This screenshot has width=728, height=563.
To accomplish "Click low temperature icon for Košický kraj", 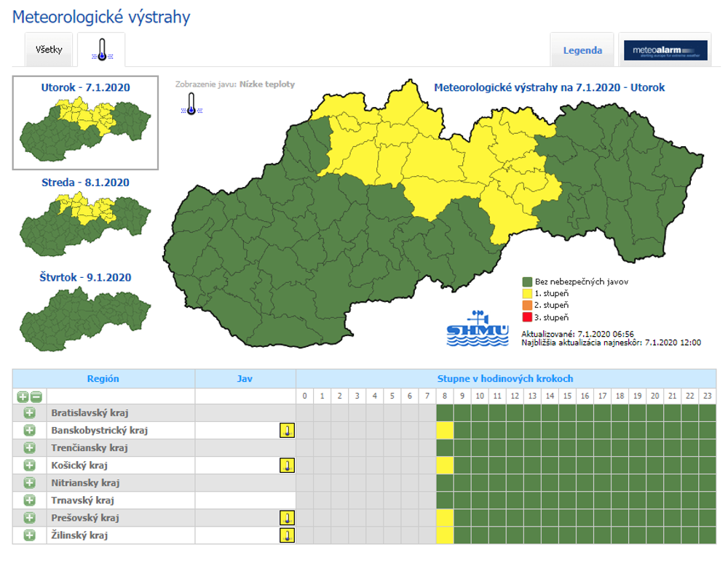I will pyautogui.click(x=288, y=466).
